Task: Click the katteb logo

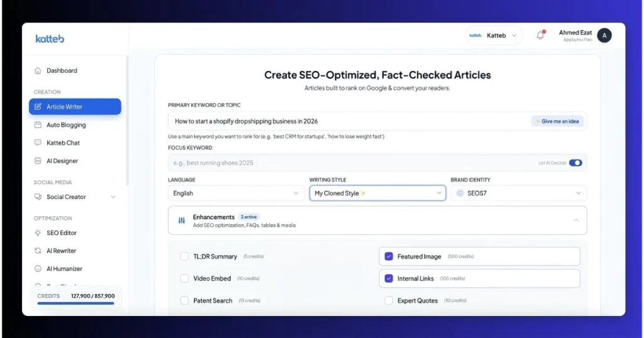Action: 50,38
